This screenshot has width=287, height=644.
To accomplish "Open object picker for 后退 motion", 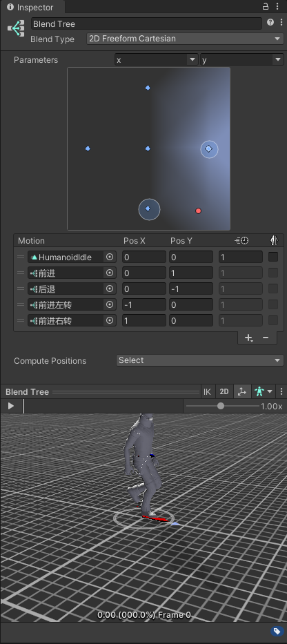I will pos(110,289).
